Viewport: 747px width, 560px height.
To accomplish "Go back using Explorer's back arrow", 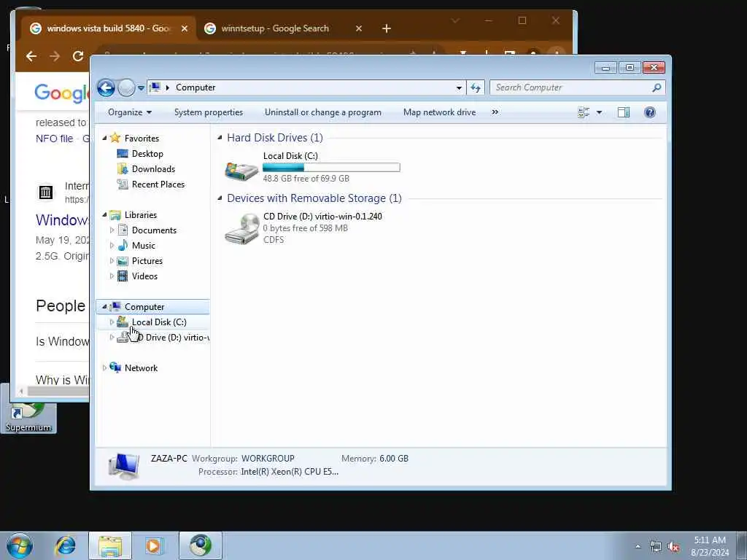I will point(106,87).
